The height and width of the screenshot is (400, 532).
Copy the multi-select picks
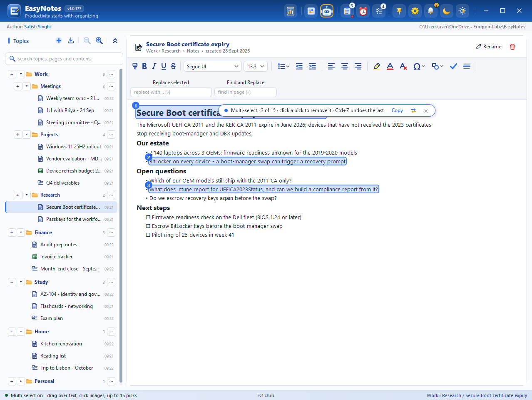[x=397, y=110]
